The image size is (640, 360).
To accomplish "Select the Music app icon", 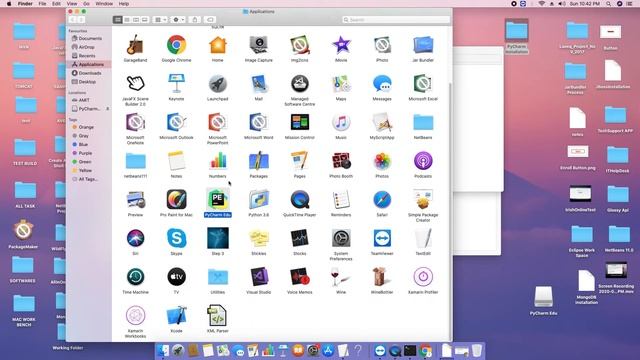I will (x=341, y=122).
